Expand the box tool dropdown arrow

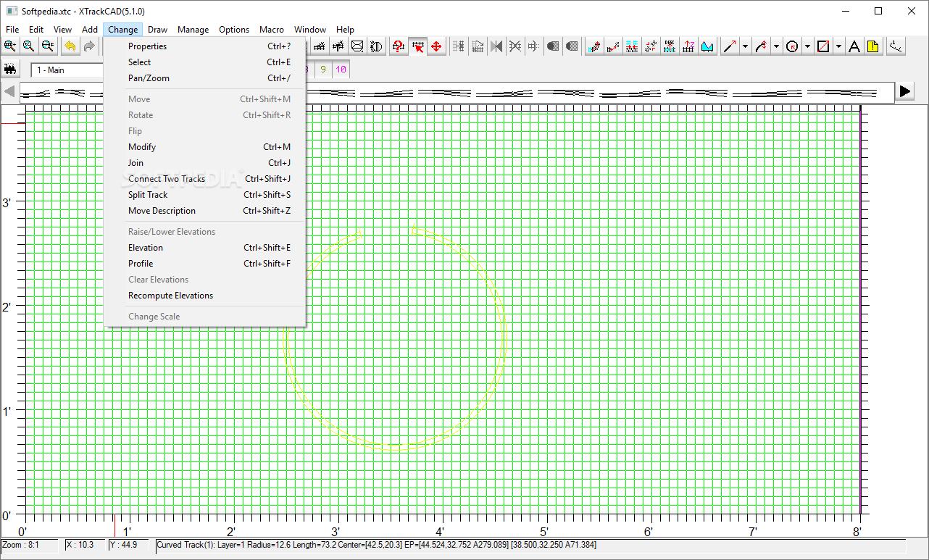[838, 46]
